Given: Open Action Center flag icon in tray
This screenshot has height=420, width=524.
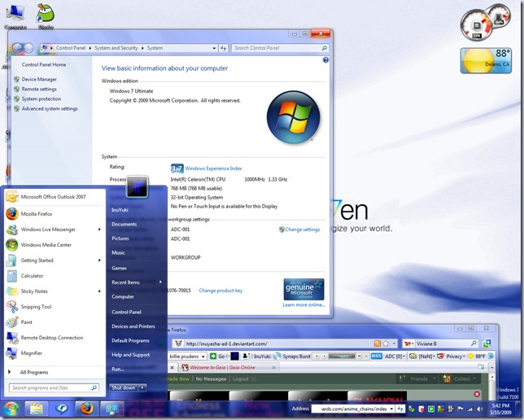Looking at the screenshot, I should (461, 409).
